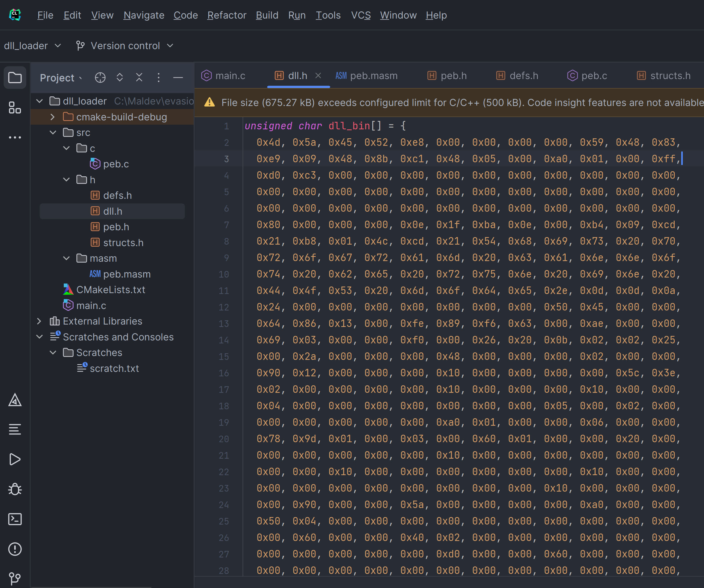Open the Git tool window icon
This screenshot has width=704, height=588.
(x=15, y=578)
